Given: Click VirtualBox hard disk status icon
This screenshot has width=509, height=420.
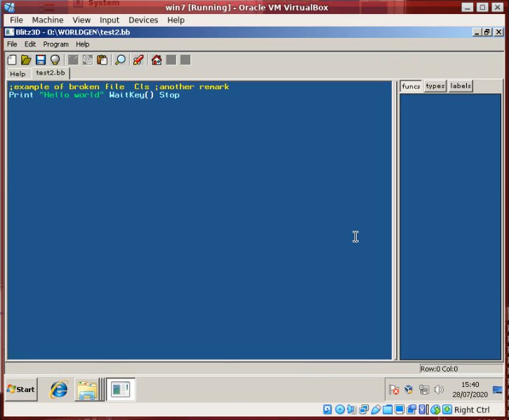Looking at the screenshot, I should point(328,409).
